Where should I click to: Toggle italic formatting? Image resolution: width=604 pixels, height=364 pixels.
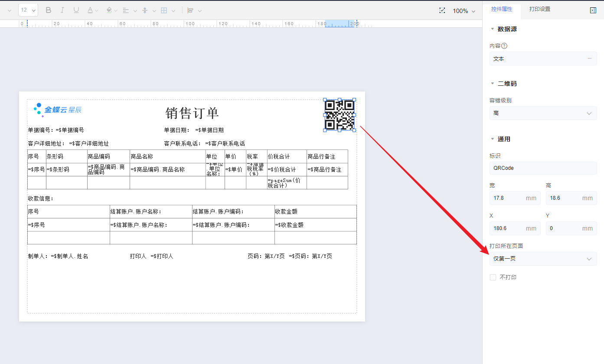[62, 10]
